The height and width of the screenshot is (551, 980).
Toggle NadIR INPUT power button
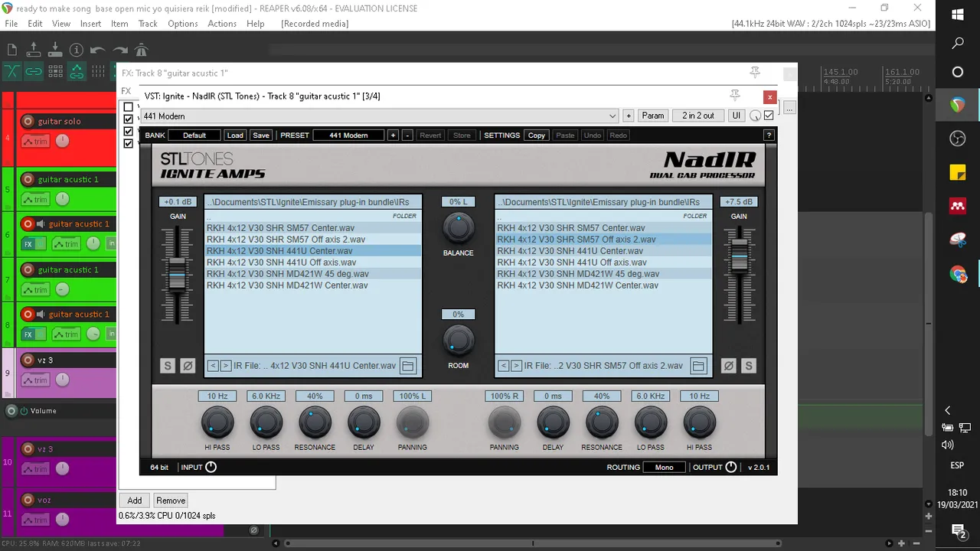tap(211, 468)
